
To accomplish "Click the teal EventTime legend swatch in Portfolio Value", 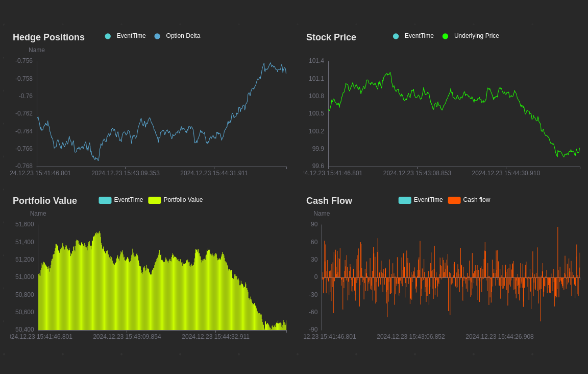I will coord(105,200).
